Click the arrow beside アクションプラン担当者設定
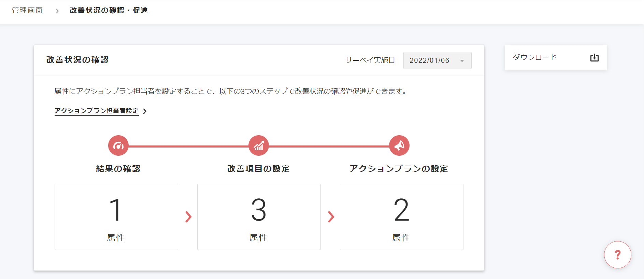 coord(145,111)
